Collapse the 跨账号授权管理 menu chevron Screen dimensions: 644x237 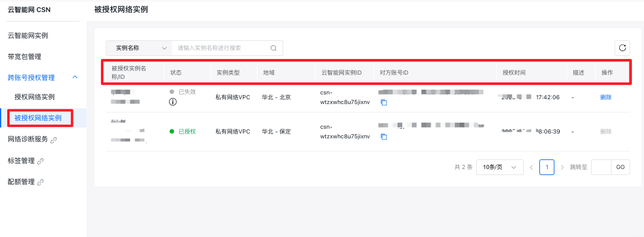75,77
